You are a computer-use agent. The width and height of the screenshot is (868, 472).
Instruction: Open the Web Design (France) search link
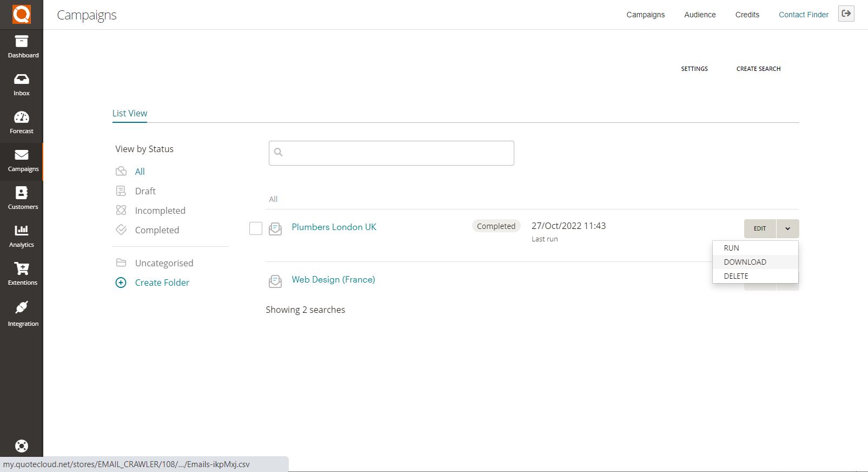(333, 279)
